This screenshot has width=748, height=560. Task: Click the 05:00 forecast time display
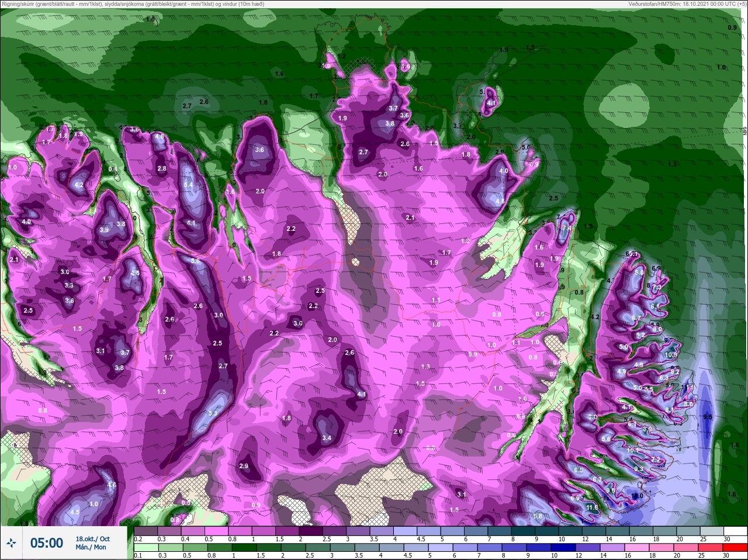pyautogui.click(x=47, y=543)
